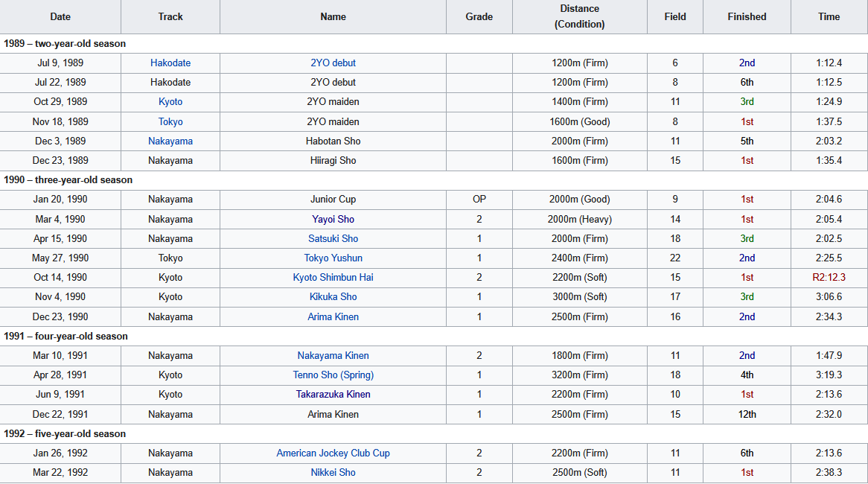Select the Habotan Sho name cell
Screen dimensions: 868x484
click(333, 141)
